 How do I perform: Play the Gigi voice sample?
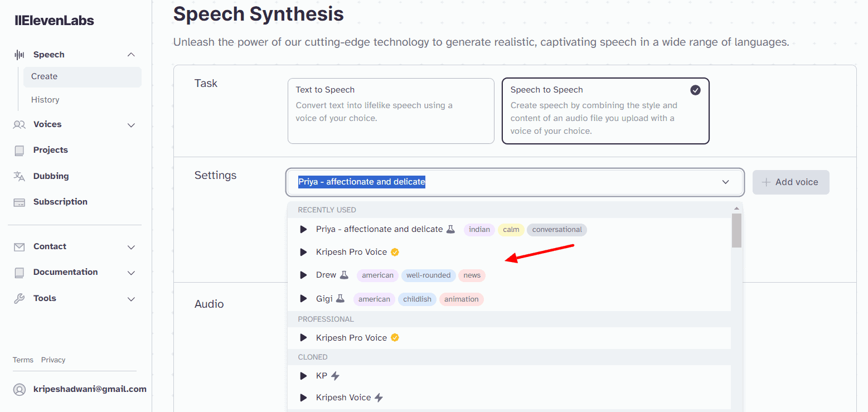pos(304,299)
